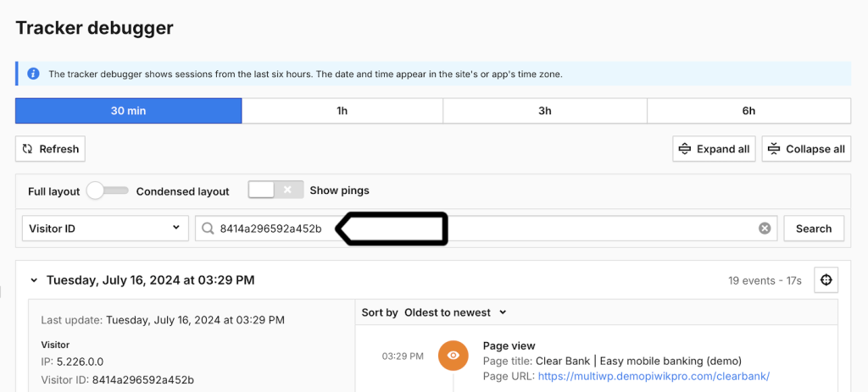Click the "Tracker debugger" heading

pos(95,28)
